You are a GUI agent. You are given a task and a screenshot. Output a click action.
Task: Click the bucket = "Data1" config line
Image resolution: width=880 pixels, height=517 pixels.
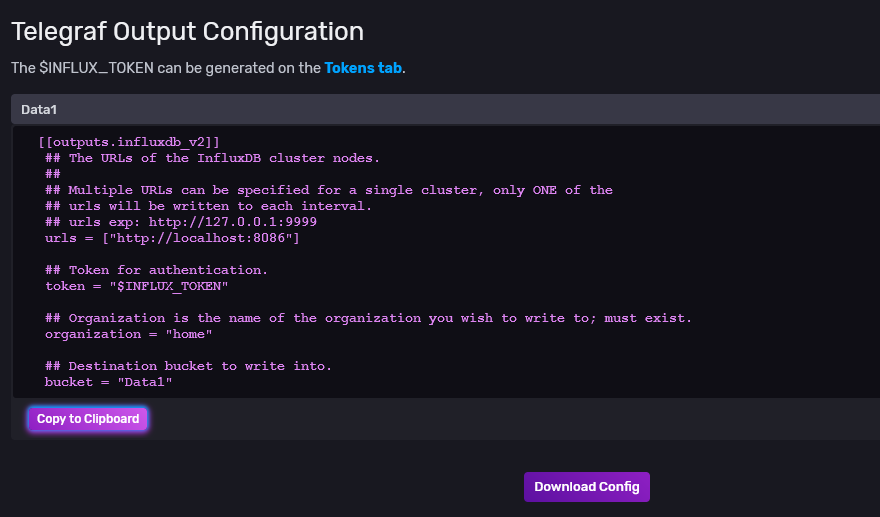point(109,382)
